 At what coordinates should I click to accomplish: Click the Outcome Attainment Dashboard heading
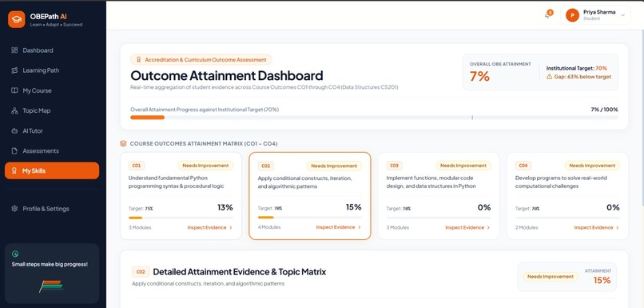227,76
